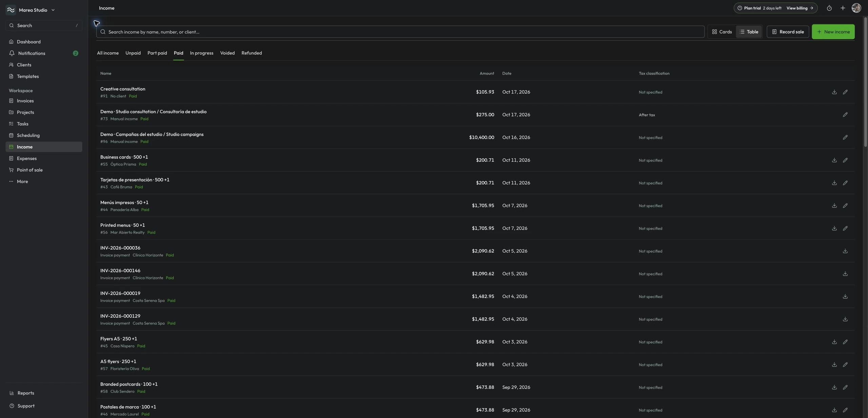The image size is (868, 418).
Task: Edit the Flyers A5 · 250 entry
Action: [845, 342]
